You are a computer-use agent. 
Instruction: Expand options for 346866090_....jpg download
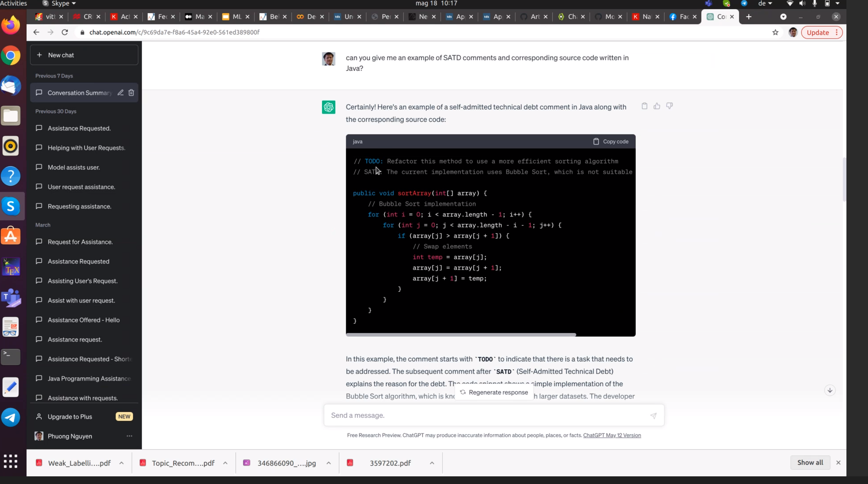click(x=328, y=463)
